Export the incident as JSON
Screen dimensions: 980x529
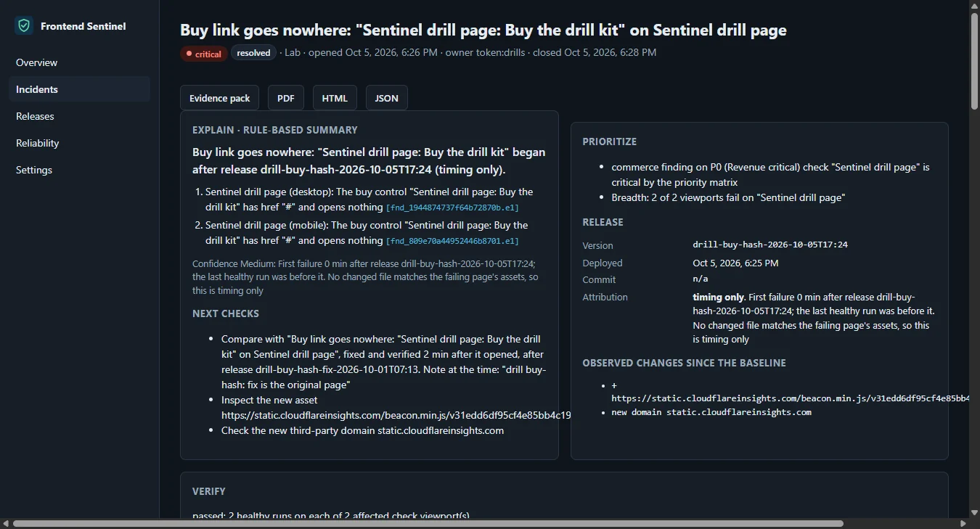[x=386, y=98]
